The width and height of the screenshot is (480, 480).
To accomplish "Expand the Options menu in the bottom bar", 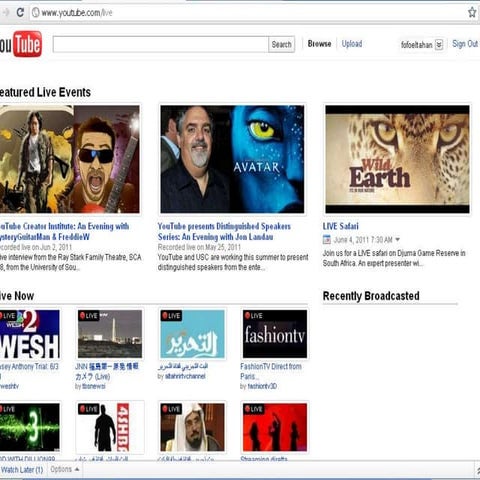I will coord(65,469).
